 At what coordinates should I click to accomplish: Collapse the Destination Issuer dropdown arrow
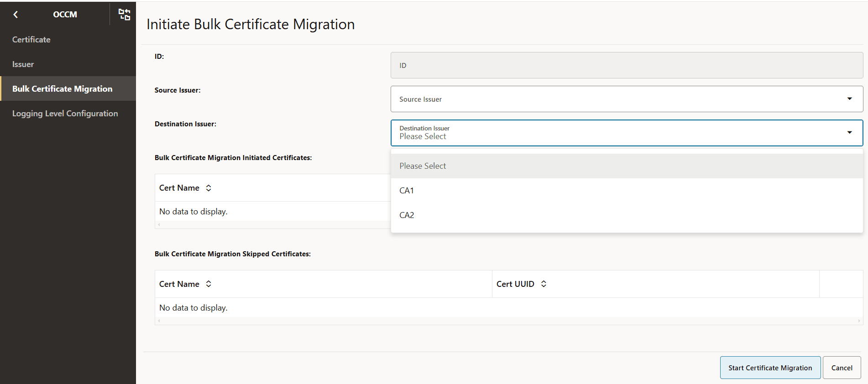point(849,133)
